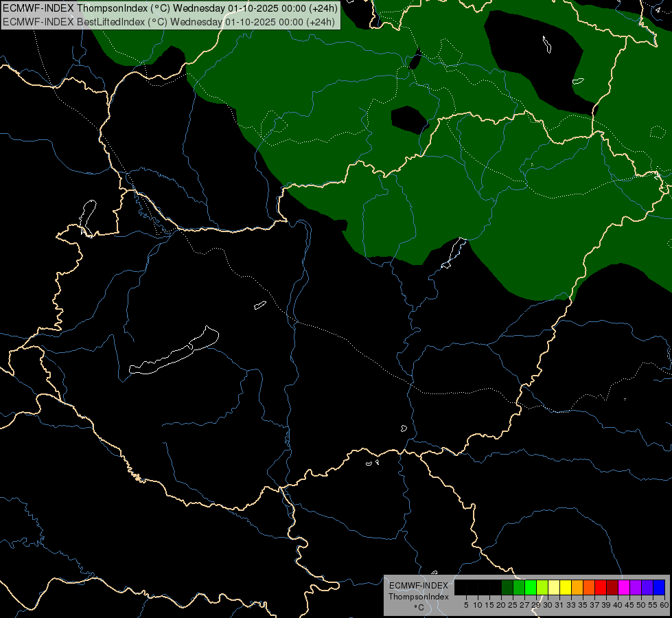
Task: Click the small black hole inside green area
Action: coord(409,119)
